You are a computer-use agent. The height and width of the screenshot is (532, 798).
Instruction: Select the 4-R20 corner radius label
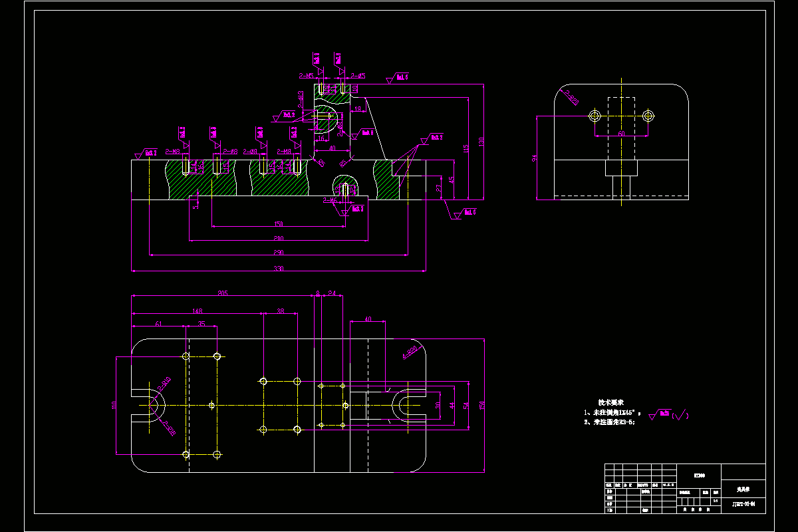(x=410, y=351)
